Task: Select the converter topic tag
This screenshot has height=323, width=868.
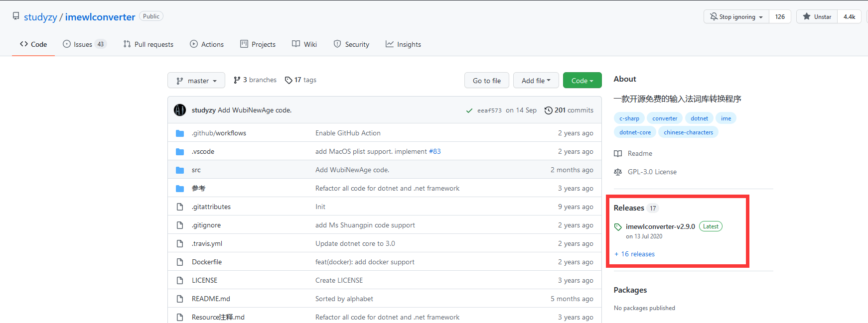Action: [x=665, y=118]
